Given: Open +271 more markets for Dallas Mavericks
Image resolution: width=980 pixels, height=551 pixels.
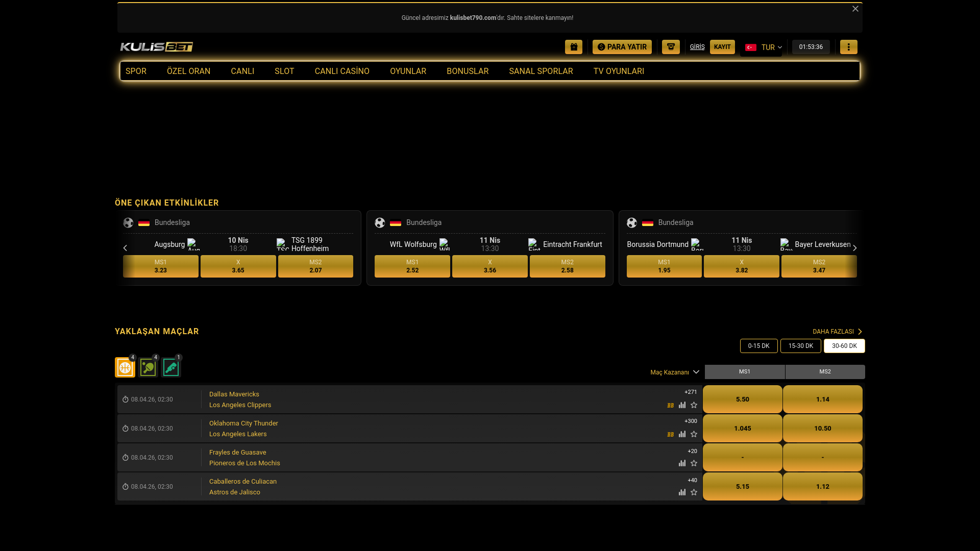Looking at the screenshot, I should click(x=691, y=392).
